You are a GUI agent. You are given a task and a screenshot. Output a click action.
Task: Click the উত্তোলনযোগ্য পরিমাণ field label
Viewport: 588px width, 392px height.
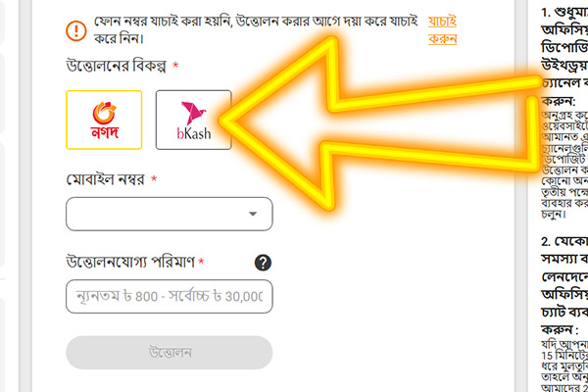pos(130,262)
